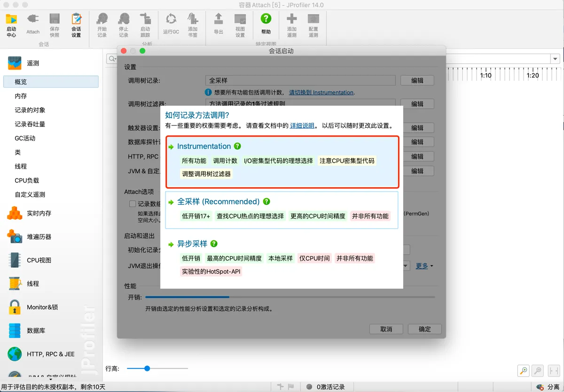This screenshot has width=564, height=392.
Task: Click 编辑 next to 调用树记录
Action: point(417,80)
